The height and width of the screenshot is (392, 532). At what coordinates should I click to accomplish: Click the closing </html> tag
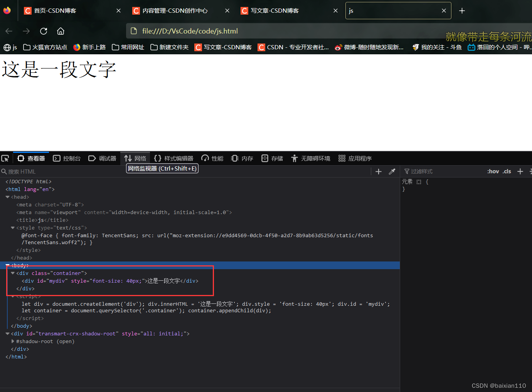pyautogui.click(x=16, y=357)
